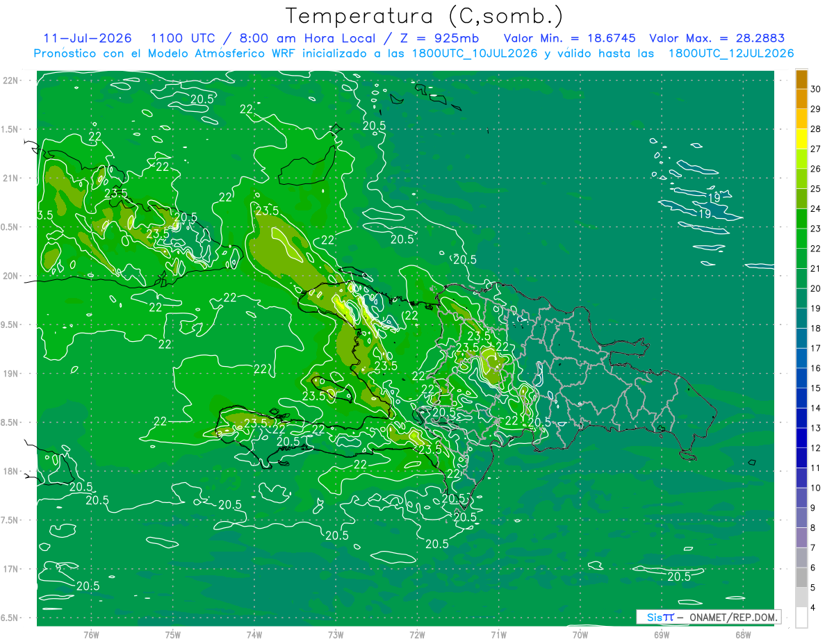Select the Valor Max. = 28.2883 readout
The height and width of the screenshot is (644, 834).
(x=717, y=38)
